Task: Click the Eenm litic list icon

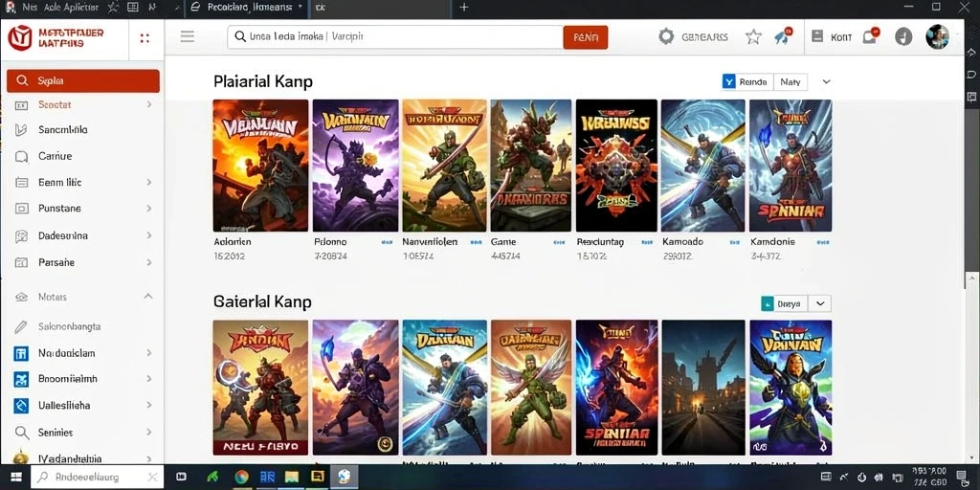Action: pyautogui.click(x=21, y=183)
